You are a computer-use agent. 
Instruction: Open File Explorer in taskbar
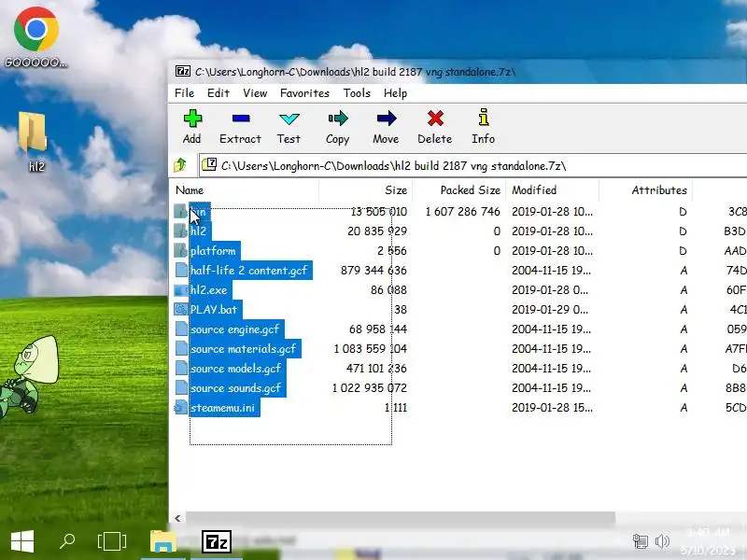point(163,541)
